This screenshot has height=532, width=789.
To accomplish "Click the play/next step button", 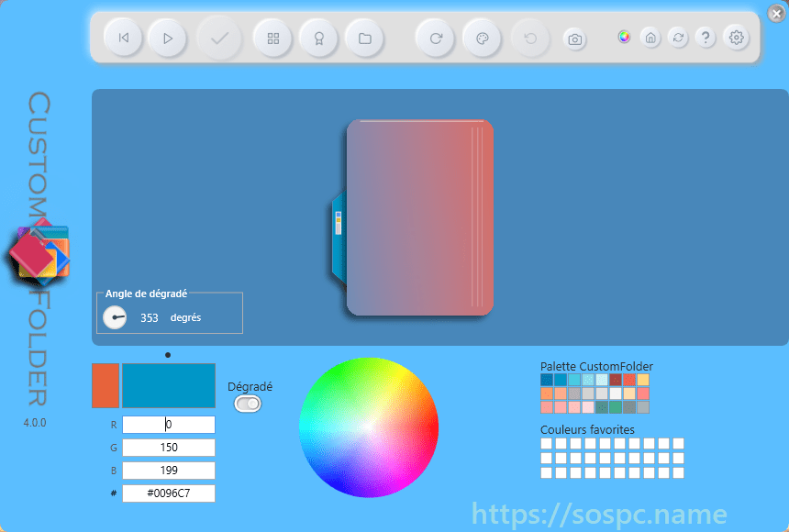I will [x=168, y=39].
